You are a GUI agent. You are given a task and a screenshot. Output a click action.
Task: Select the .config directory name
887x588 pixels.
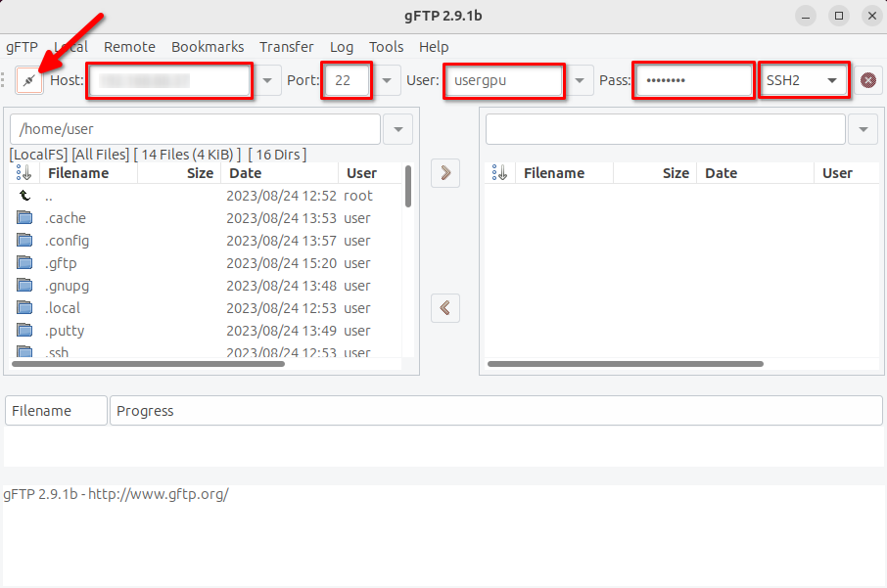(x=67, y=241)
